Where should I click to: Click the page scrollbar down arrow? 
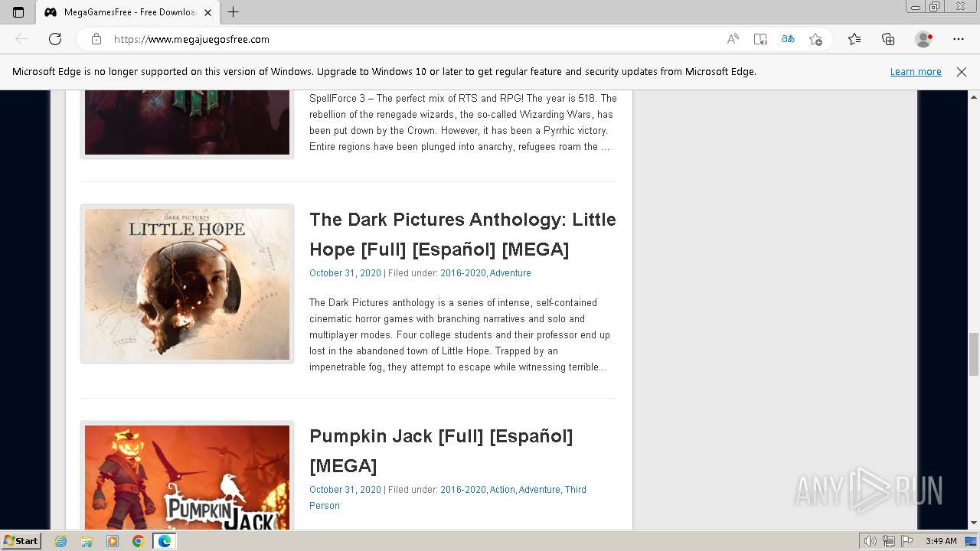(974, 523)
